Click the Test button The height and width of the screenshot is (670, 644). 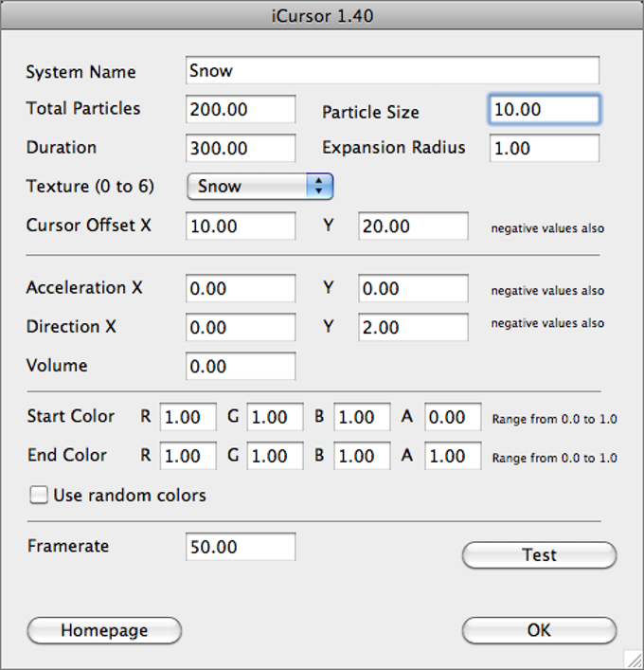pyautogui.click(x=539, y=555)
